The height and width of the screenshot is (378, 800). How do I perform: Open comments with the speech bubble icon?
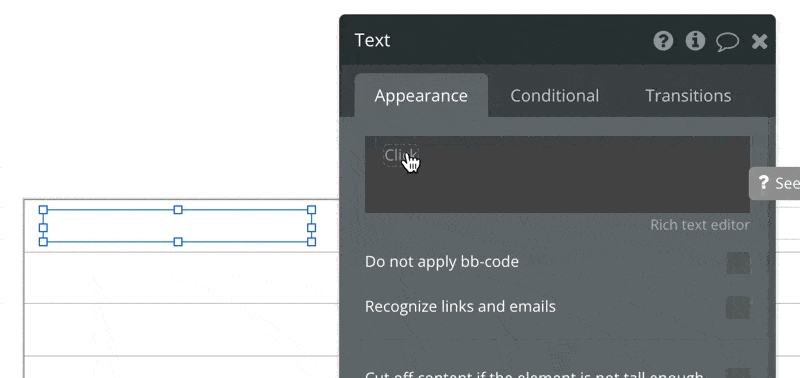pyautogui.click(x=727, y=42)
